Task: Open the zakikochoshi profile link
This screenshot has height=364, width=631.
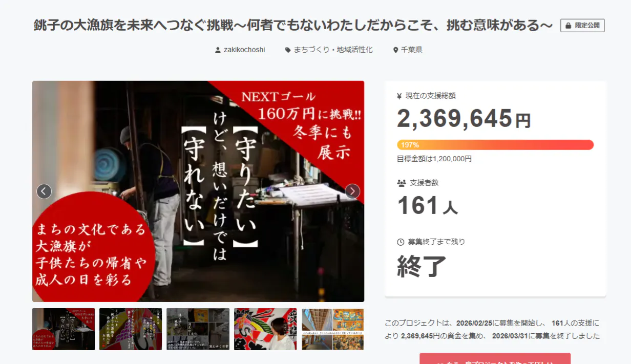Action: click(x=244, y=50)
